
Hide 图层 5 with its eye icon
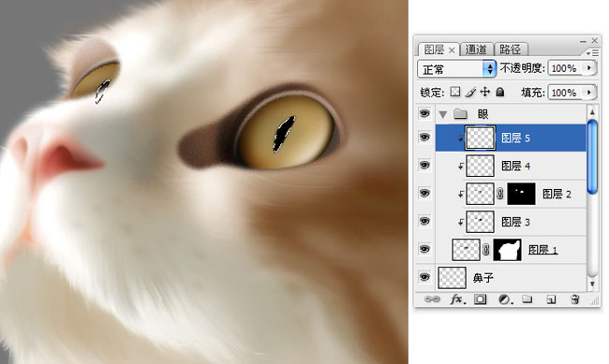[424, 137]
